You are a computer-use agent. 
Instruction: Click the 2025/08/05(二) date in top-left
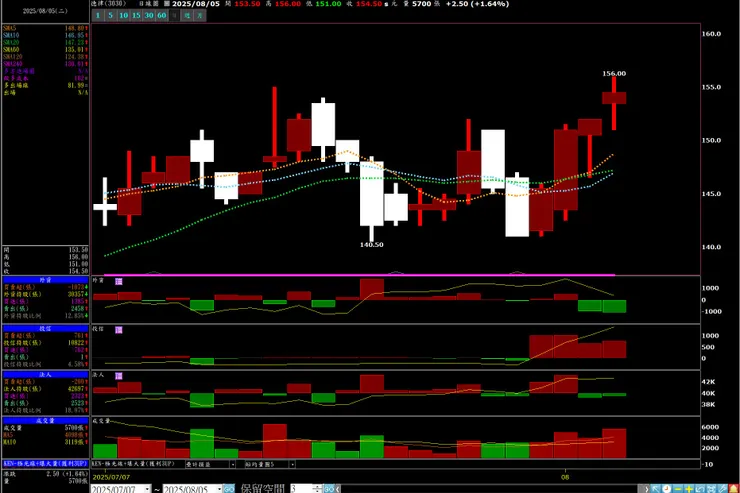click(x=45, y=11)
